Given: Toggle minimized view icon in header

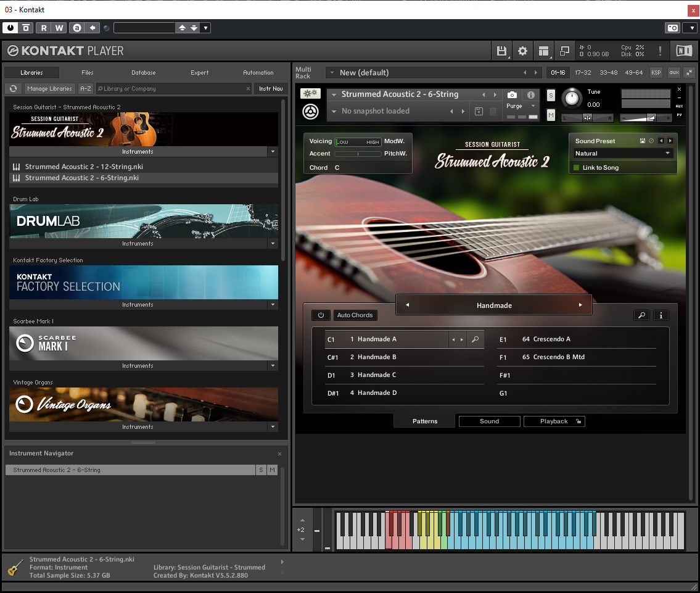Looking at the screenshot, I should [x=564, y=51].
